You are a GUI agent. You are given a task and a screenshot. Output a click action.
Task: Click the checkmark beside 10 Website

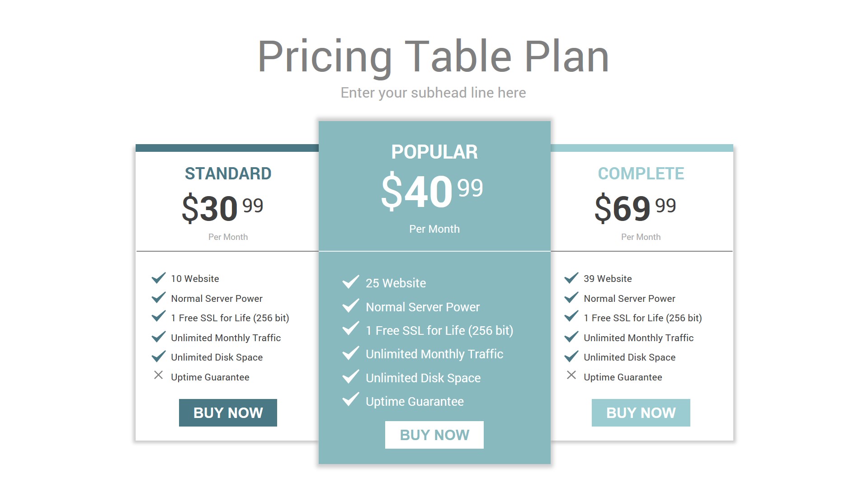159,278
